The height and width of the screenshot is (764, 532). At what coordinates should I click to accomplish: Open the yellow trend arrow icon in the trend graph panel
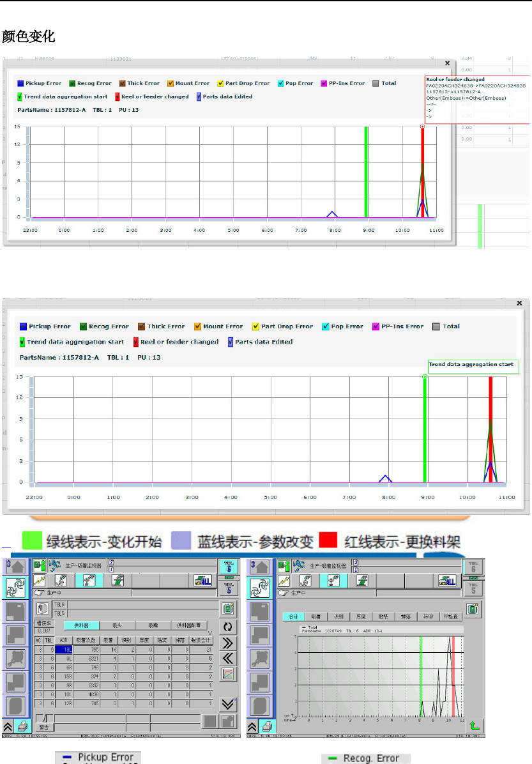point(284,580)
